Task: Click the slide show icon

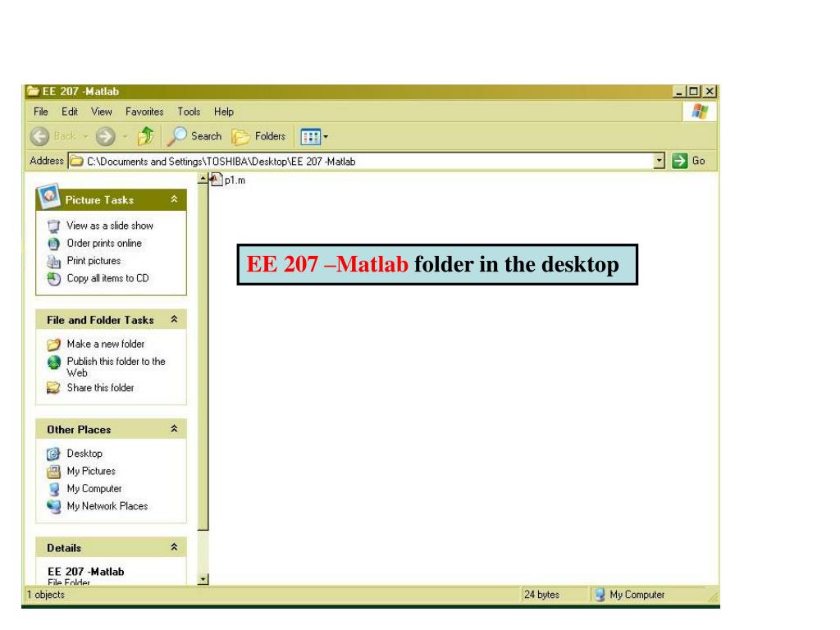Action: point(53,226)
